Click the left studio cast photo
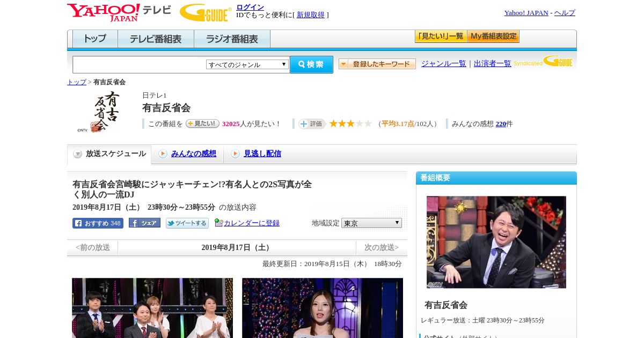This screenshot has height=338, width=644. click(152, 308)
